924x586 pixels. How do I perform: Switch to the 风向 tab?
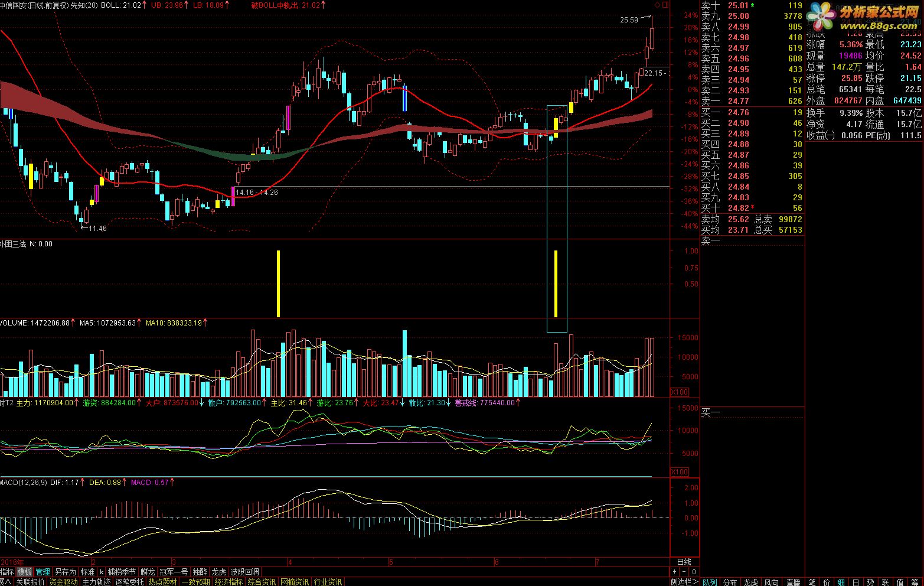pyautogui.click(x=772, y=582)
